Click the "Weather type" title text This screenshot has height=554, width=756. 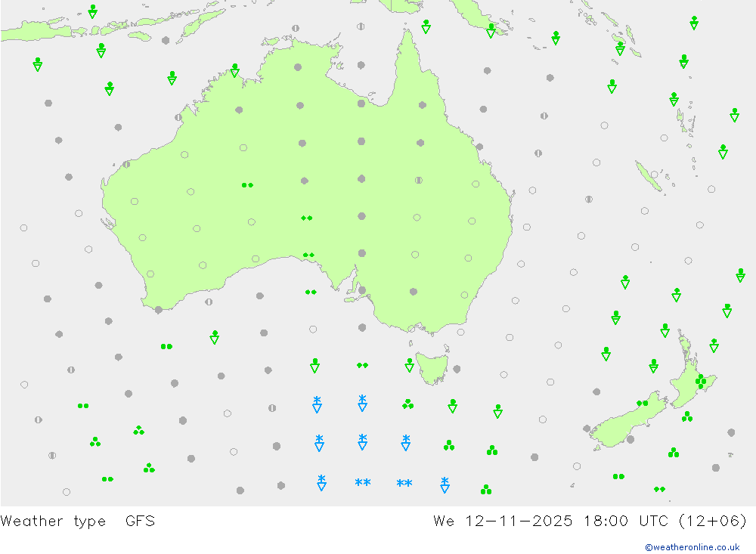[x=53, y=522]
